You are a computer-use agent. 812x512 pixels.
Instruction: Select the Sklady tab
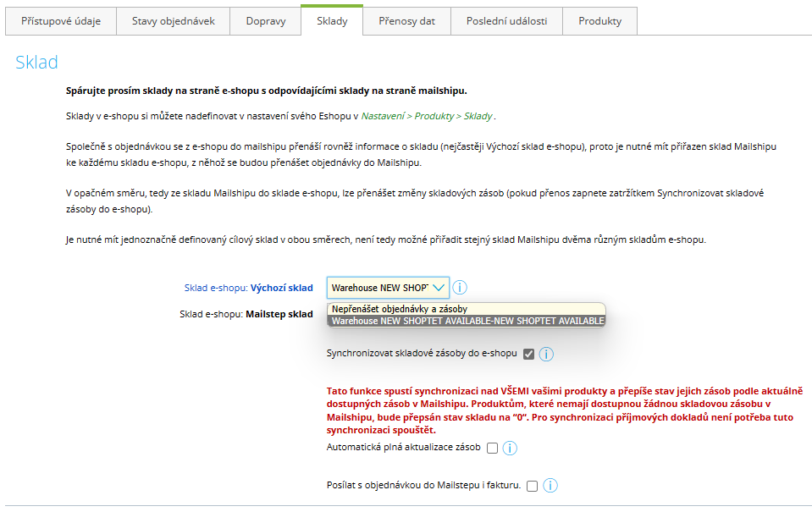point(331,21)
